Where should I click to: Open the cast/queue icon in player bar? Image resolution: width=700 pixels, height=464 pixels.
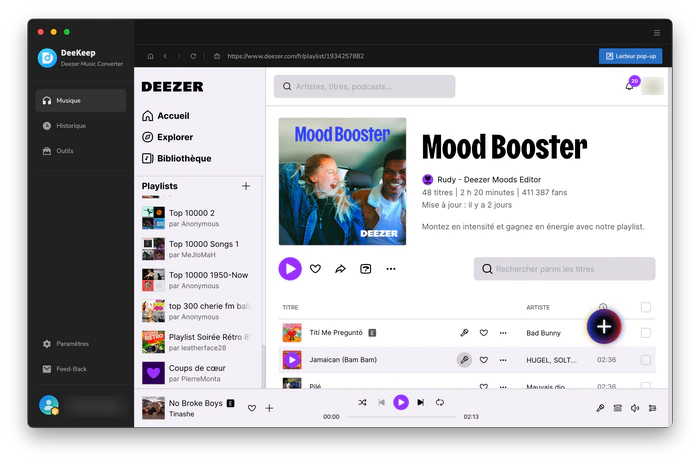click(618, 408)
